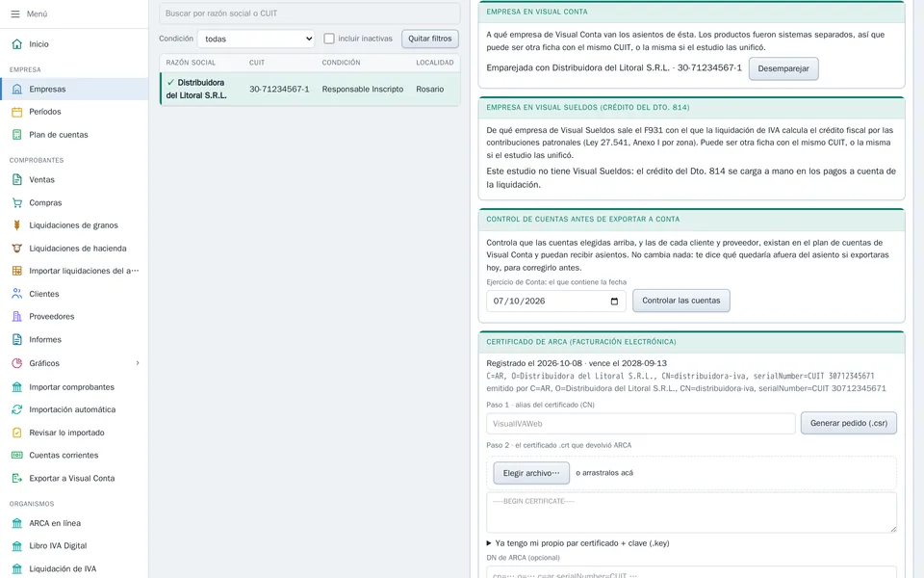Click the Elegir archivo button
Viewport: 924px width, 578px height.
tap(531, 473)
